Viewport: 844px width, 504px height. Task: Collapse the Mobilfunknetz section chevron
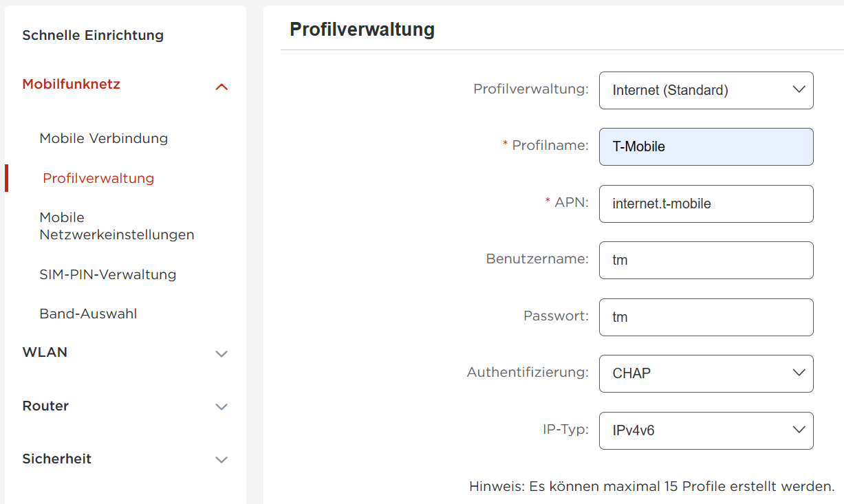tap(221, 87)
